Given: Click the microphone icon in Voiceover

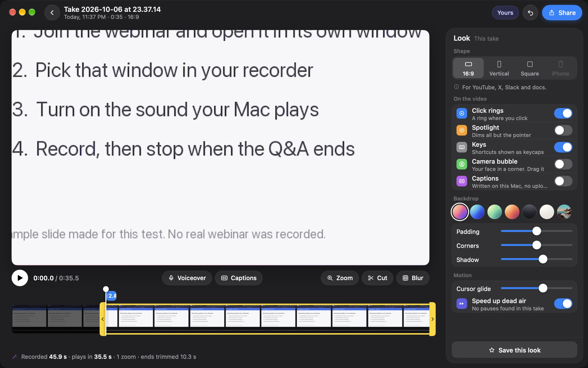Looking at the screenshot, I should [171, 278].
